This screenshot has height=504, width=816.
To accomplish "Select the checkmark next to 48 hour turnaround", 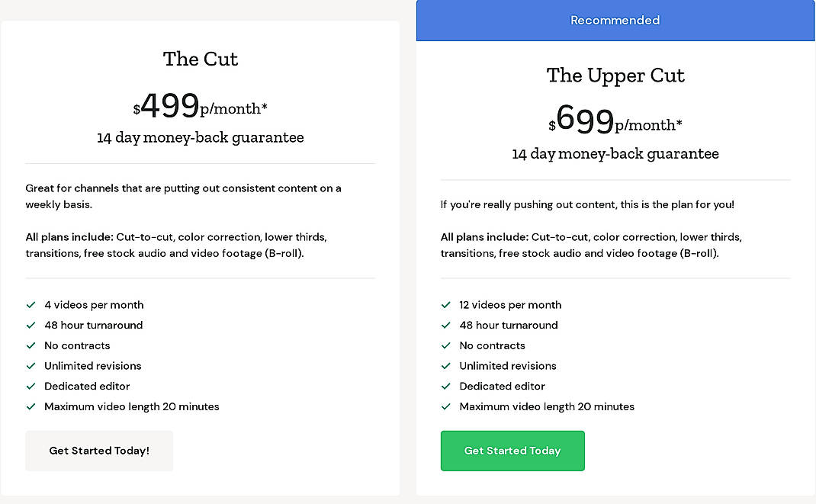I will point(31,326).
